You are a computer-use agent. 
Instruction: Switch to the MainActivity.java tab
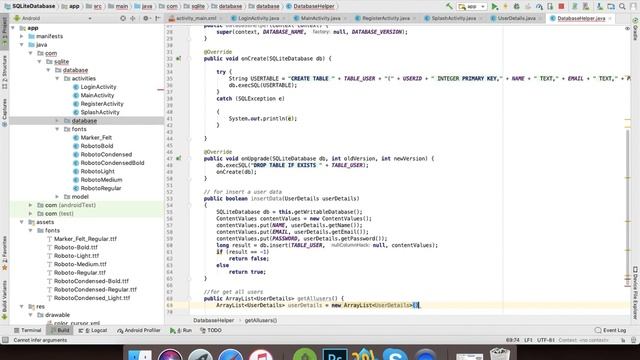pos(320,18)
